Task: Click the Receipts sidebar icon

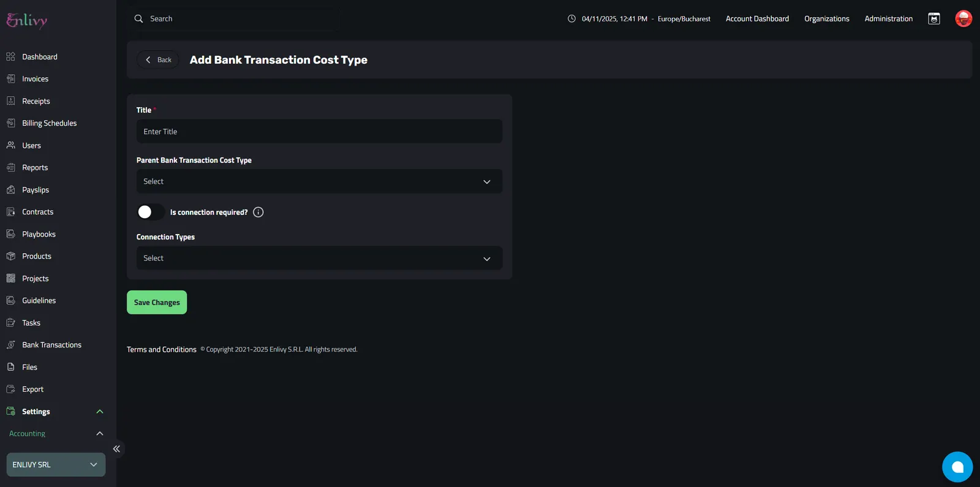Action: (x=10, y=101)
